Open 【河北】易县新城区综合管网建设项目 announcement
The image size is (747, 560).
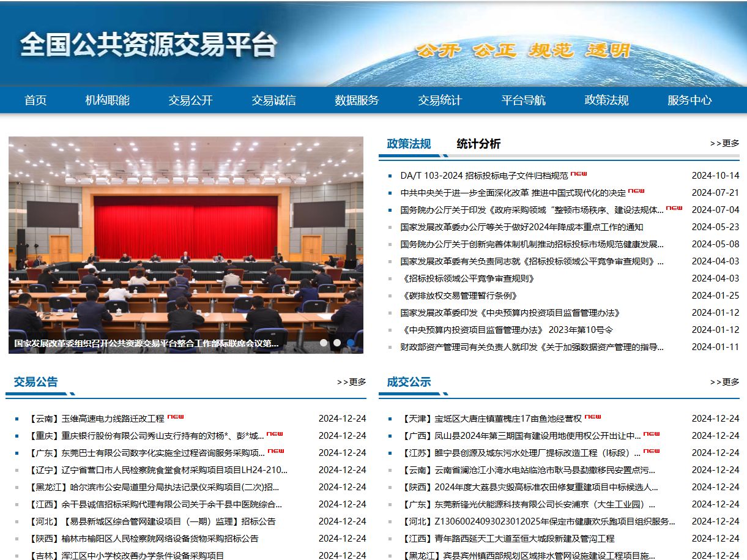point(152,521)
